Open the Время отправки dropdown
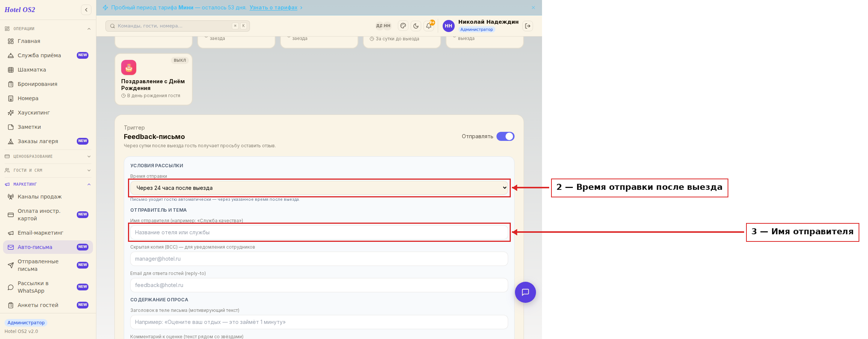Image resolution: width=868 pixels, height=339 pixels. (319, 188)
